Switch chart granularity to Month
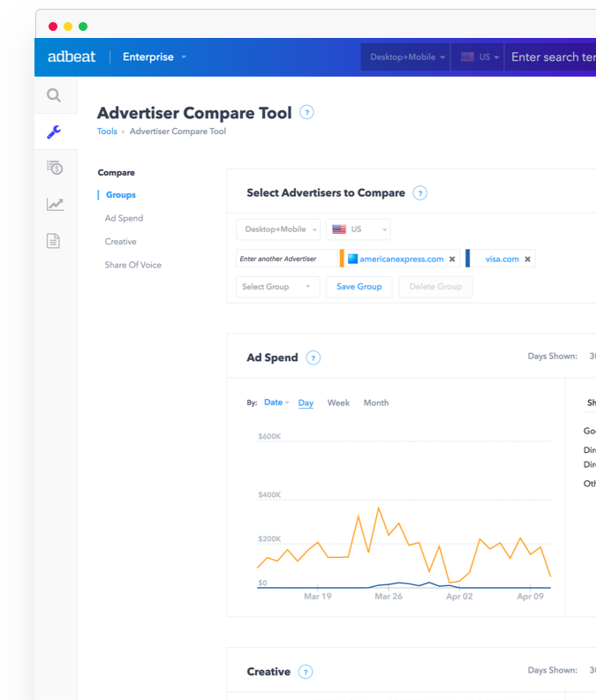596x700 pixels. (375, 403)
